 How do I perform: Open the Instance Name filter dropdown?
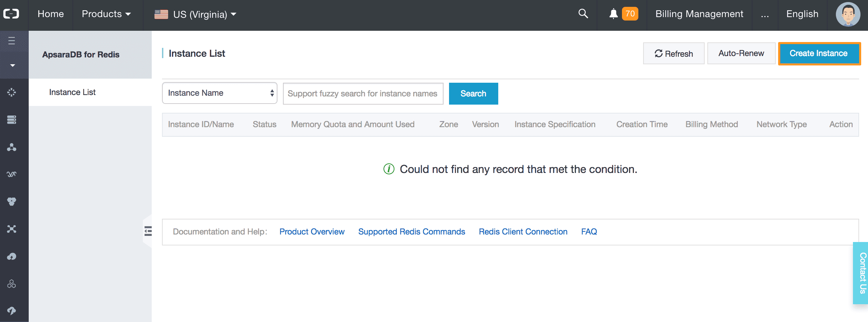pos(219,93)
